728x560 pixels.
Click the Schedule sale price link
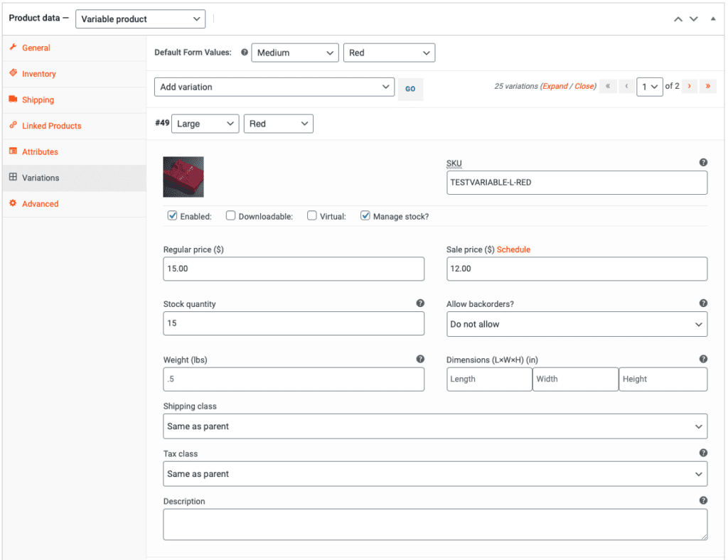[513, 249]
